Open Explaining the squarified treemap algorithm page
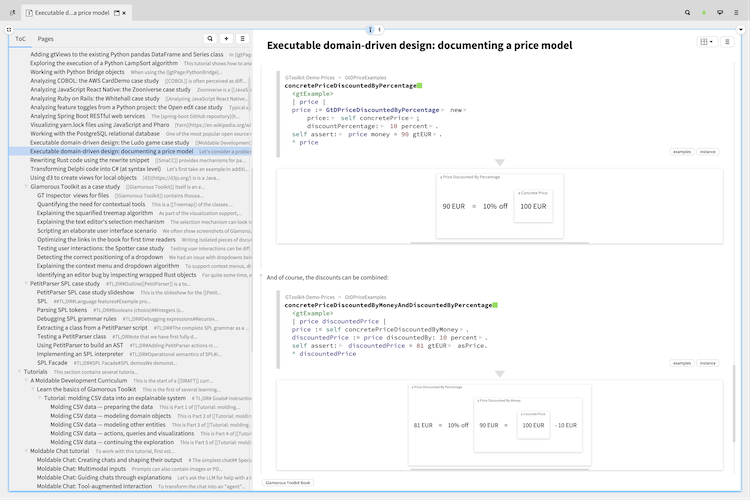Image resolution: width=750 pixels, height=500 pixels. click(95, 213)
